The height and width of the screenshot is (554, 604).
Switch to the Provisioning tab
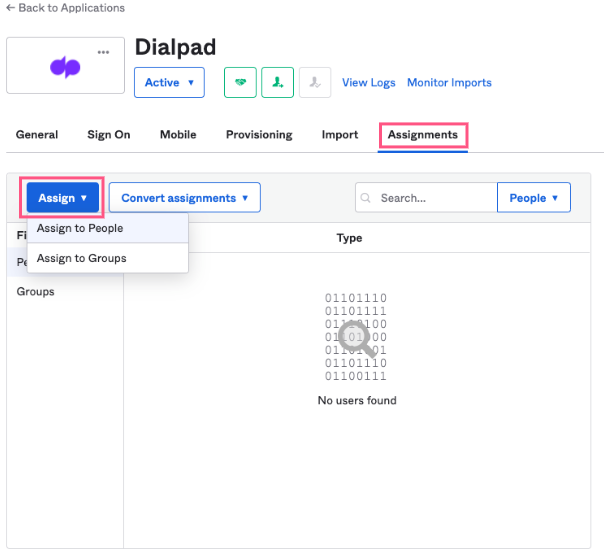(x=259, y=135)
